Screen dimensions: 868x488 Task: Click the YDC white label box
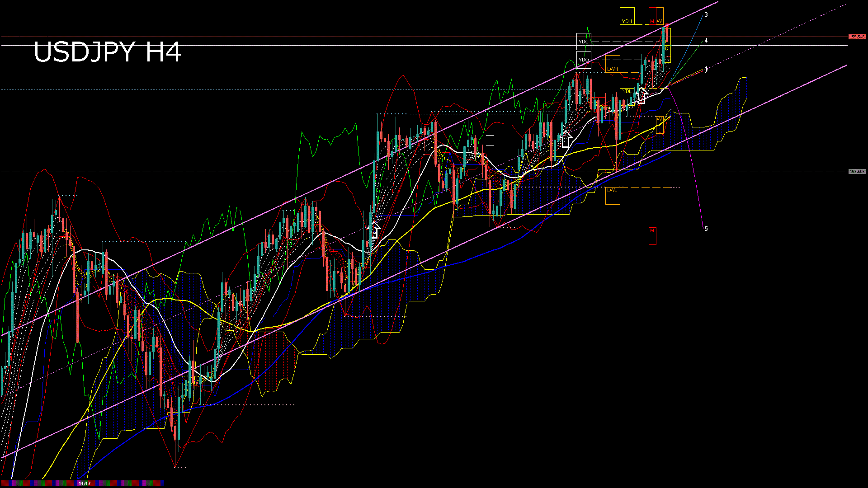584,42
